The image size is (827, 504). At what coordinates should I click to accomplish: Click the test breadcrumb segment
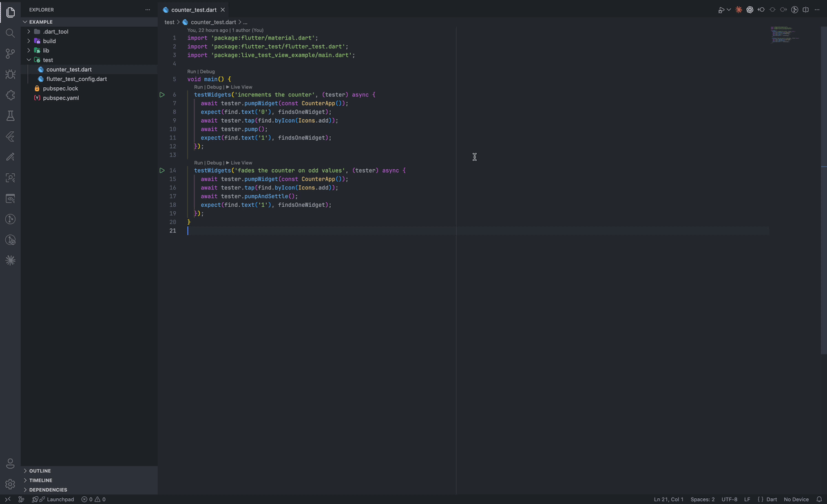point(169,22)
